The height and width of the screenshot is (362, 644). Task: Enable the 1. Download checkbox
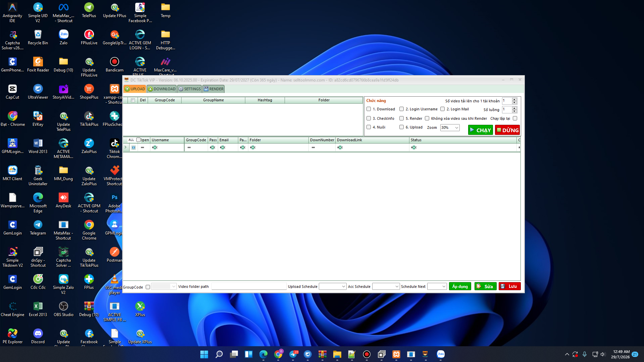(x=369, y=109)
